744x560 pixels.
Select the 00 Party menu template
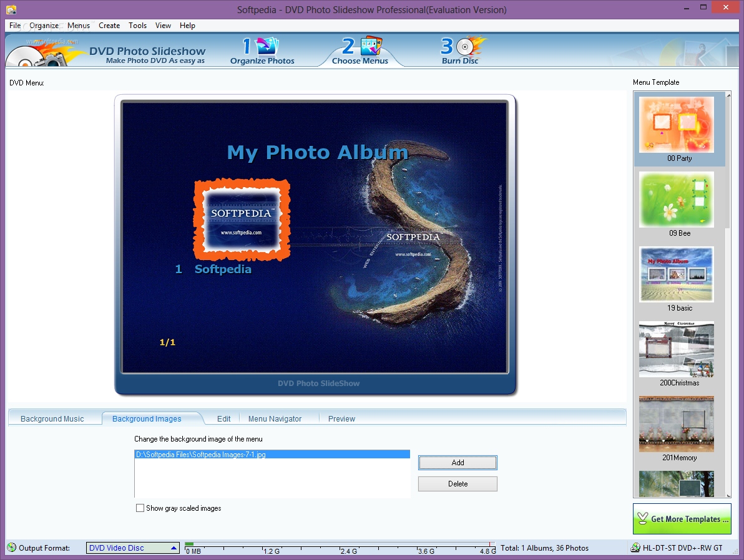pos(680,129)
